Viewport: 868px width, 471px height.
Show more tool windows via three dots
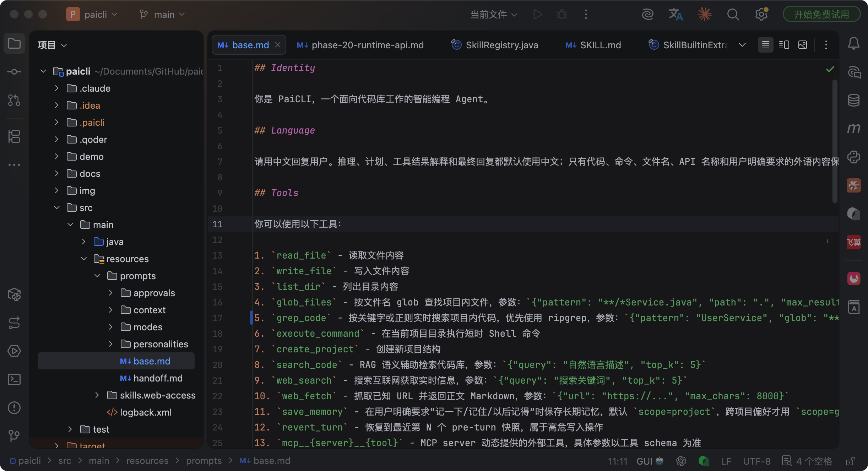coord(14,165)
